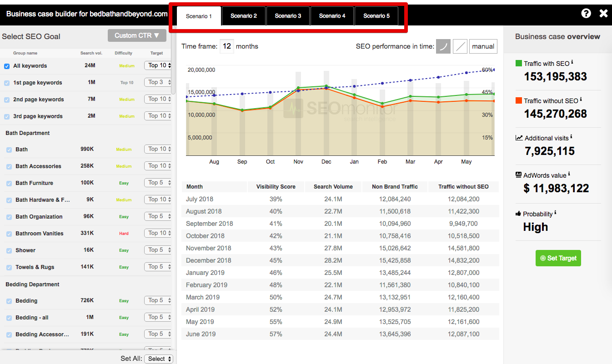The height and width of the screenshot is (364, 612).
Task: Uncheck the Bath group checkbox
Action: tap(9, 150)
